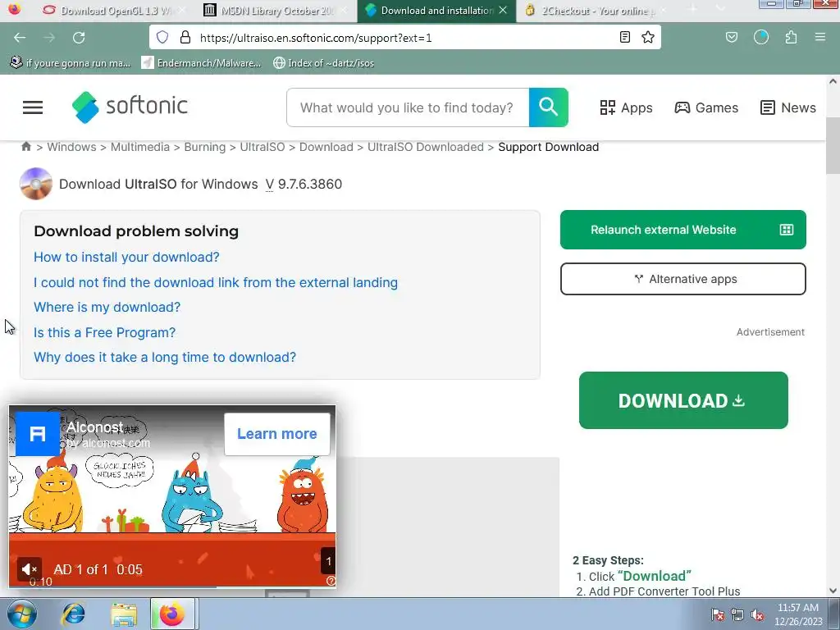840x630 pixels.
Task: Click the ad info question mark icon
Action: [331, 581]
